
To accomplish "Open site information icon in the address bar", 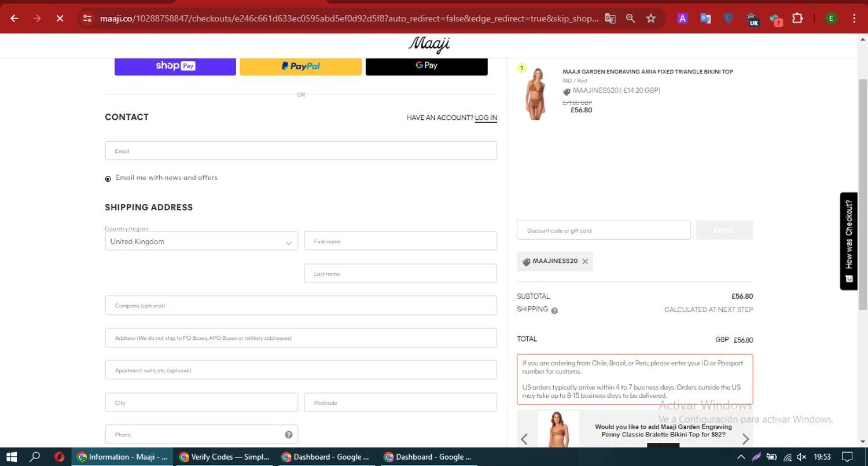I will point(87,19).
